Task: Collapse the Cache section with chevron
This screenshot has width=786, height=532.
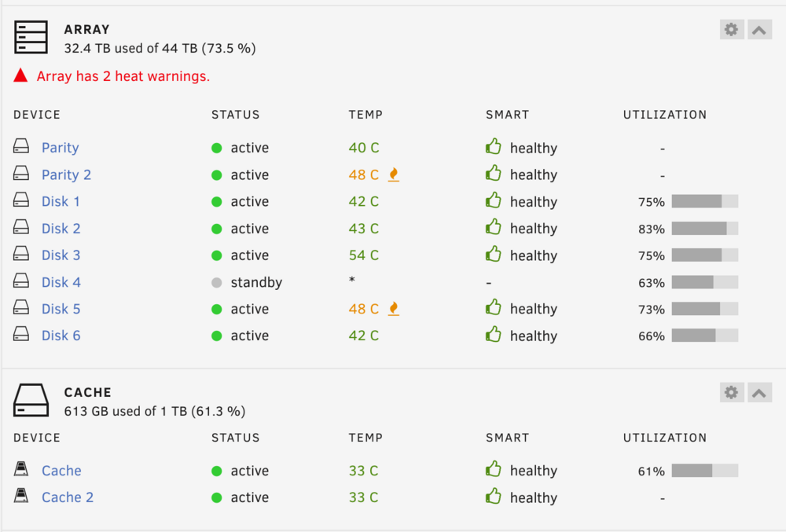Action: [759, 392]
